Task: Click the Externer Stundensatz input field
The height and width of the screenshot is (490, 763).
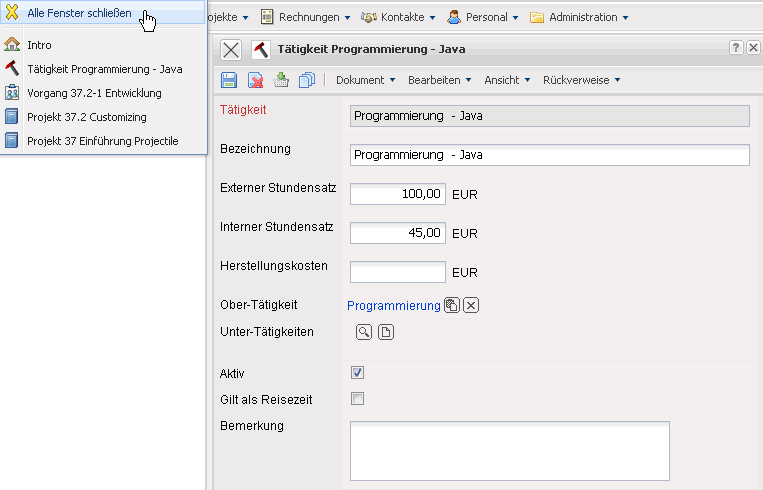Action: [397, 194]
